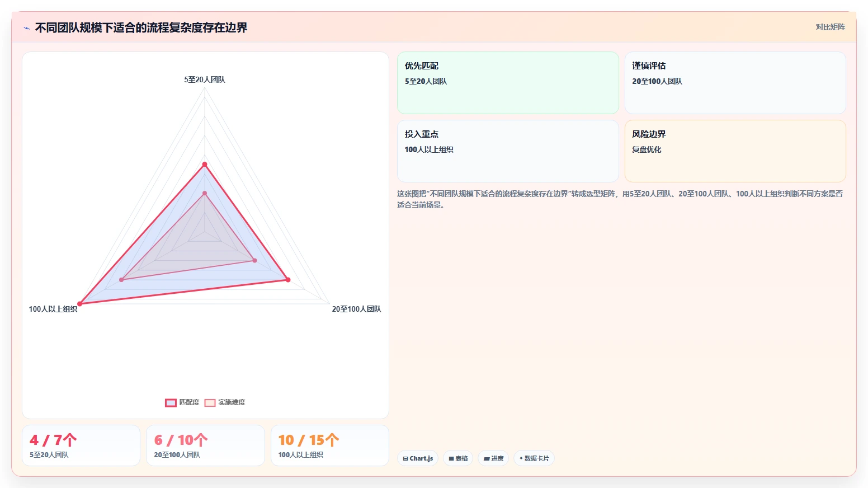Click the 实施难度 point on the 20至100人团队 axis
This screenshot has height=488, width=868.
254,260
